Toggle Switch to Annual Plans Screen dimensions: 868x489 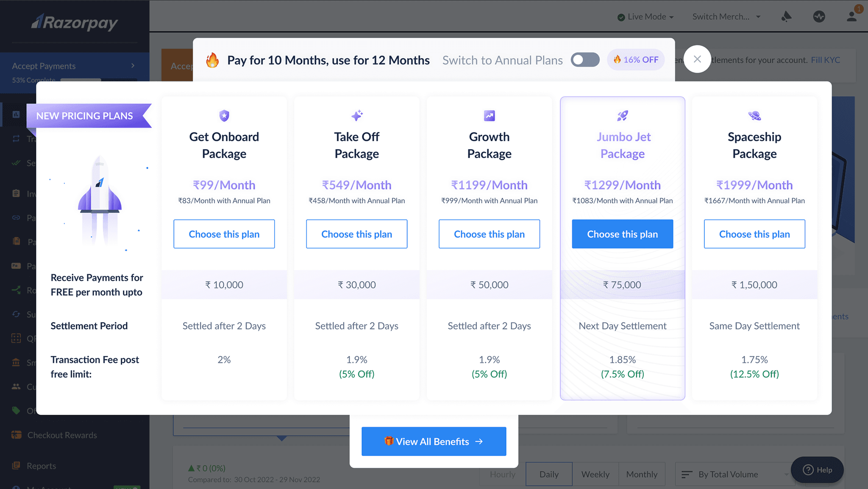coord(585,60)
